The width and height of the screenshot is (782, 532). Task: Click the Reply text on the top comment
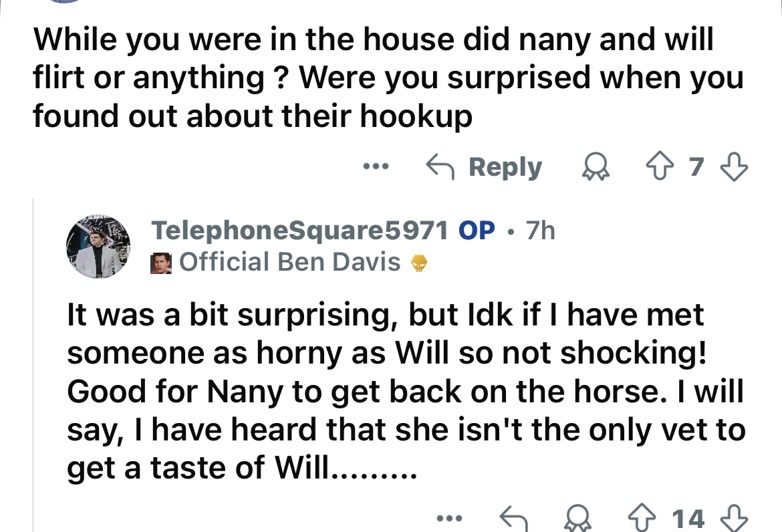pos(505,168)
